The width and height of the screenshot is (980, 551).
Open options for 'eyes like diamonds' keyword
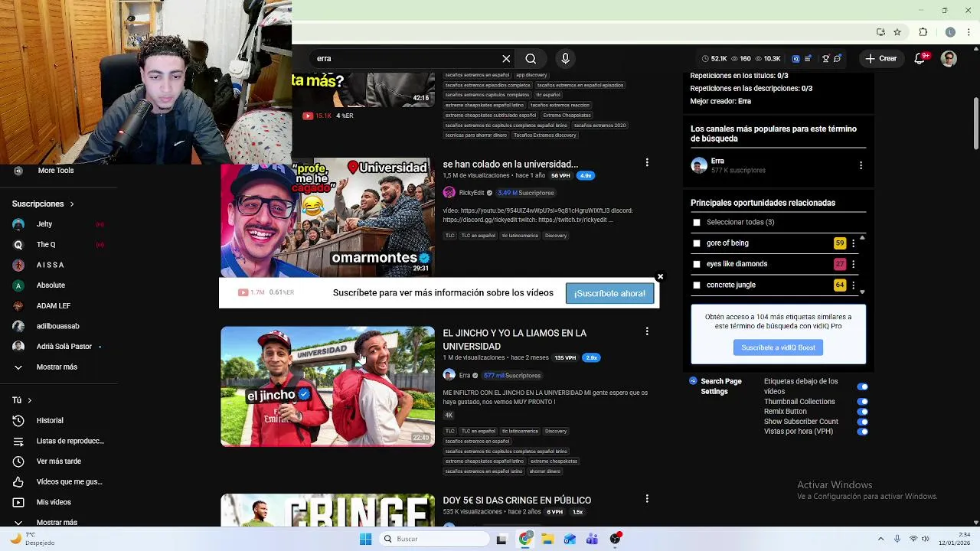click(x=853, y=264)
